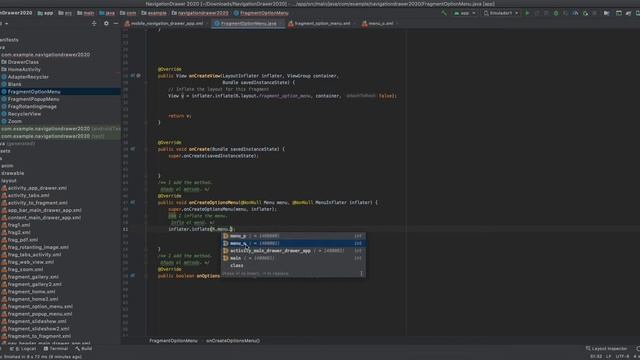Click LF line separator in status bar
The image size is (640, 360).
tap(609, 357)
